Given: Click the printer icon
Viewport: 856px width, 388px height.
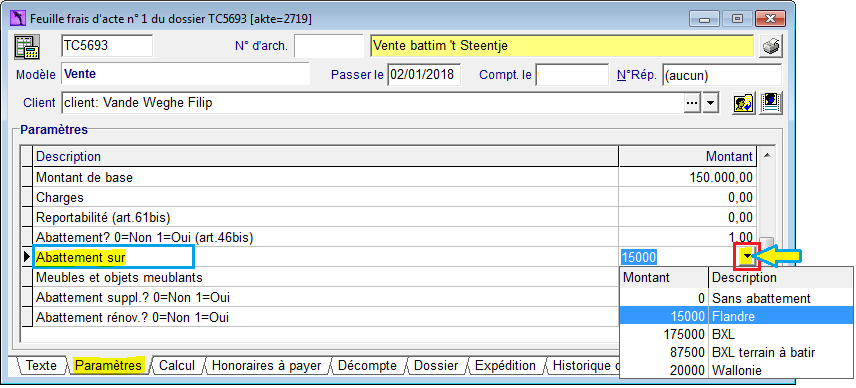Looking at the screenshot, I should 771,47.
